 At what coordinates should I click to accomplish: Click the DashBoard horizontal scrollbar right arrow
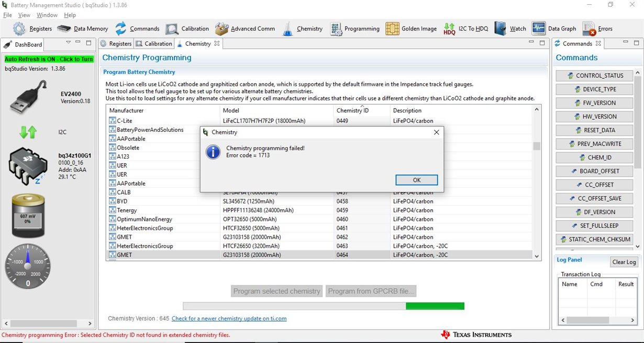click(x=90, y=324)
